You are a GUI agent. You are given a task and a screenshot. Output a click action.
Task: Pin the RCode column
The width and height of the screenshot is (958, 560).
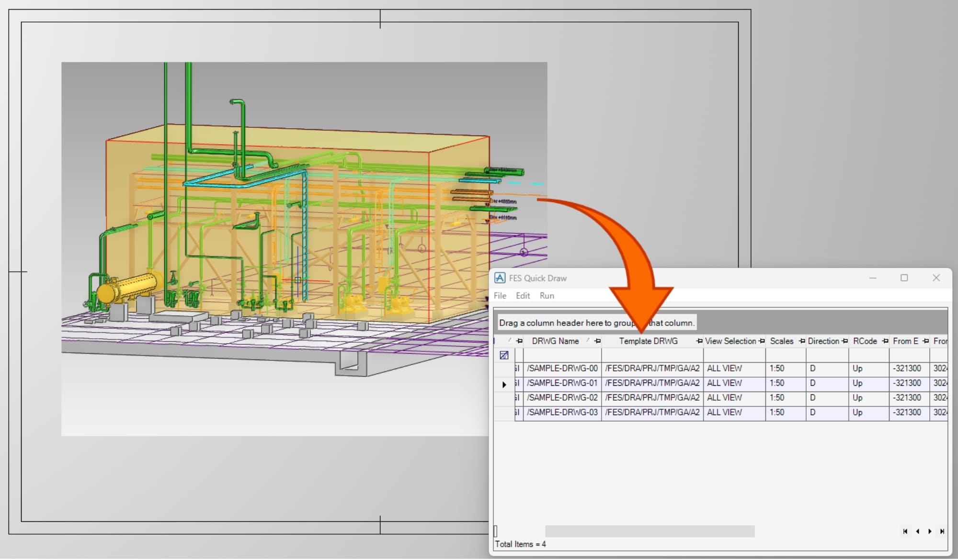[885, 341]
